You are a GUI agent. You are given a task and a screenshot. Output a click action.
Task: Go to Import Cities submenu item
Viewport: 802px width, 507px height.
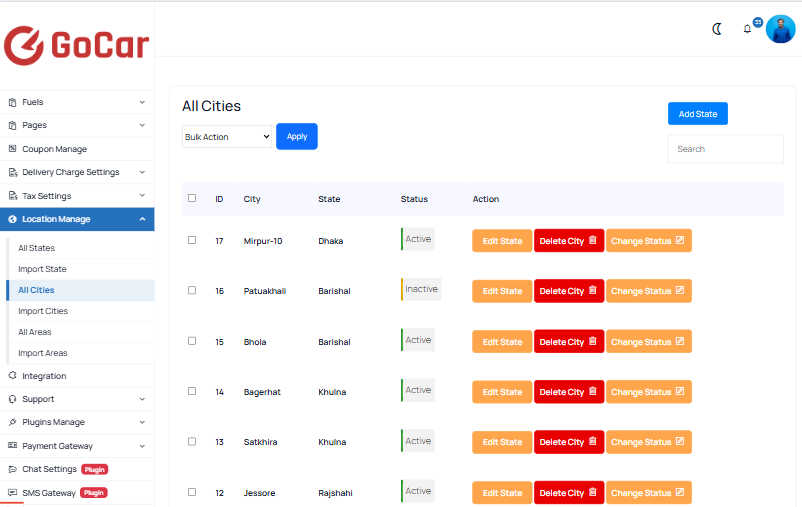tap(43, 311)
